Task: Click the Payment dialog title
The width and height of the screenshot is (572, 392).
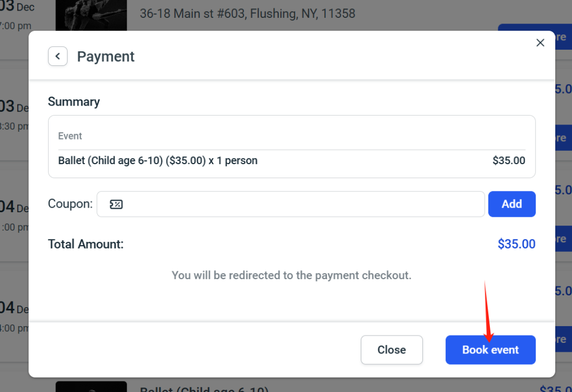Action: click(106, 56)
